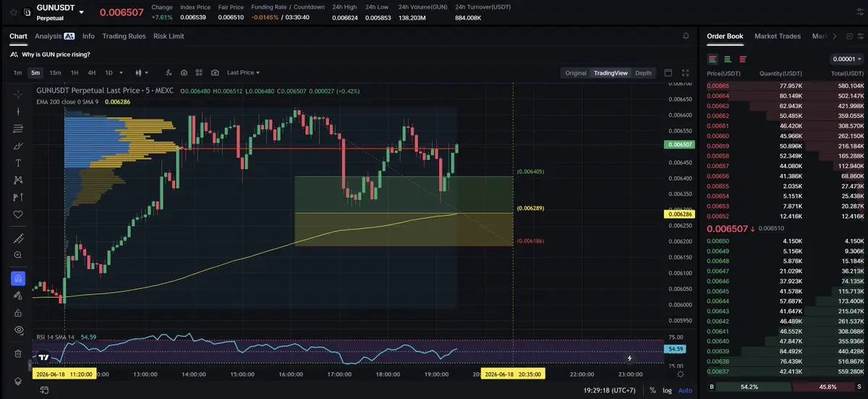Viewport: 868px width, 399px height.
Task: Select the Text annotation tool
Action: (x=18, y=163)
